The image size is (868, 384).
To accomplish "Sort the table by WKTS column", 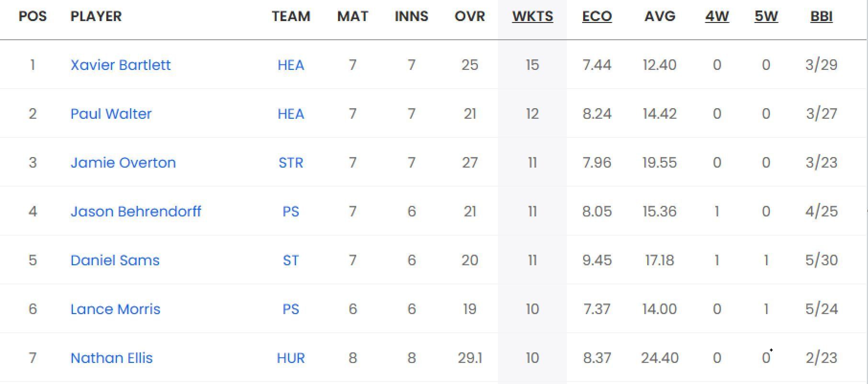I will pyautogui.click(x=532, y=16).
